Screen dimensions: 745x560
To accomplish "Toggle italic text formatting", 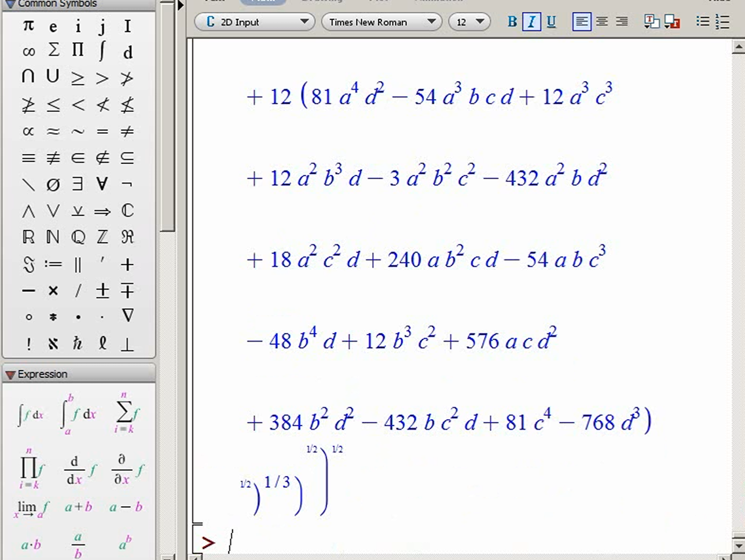I will pyautogui.click(x=531, y=22).
